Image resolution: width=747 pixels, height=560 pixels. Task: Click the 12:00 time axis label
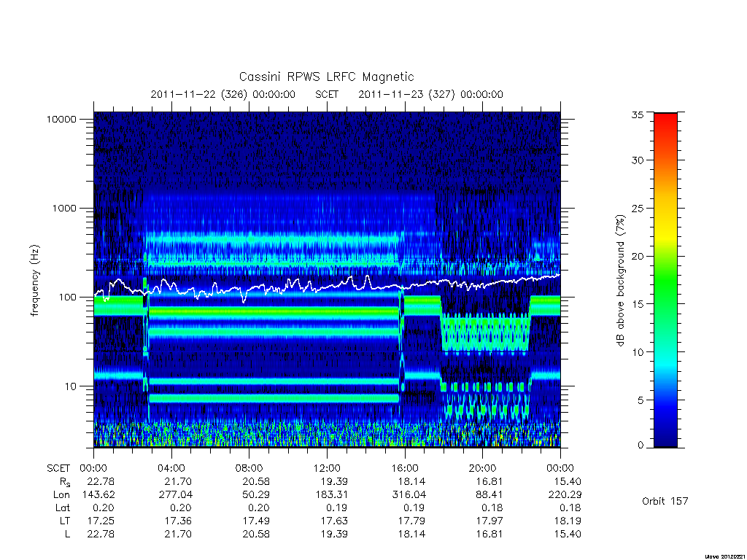tap(327, 468)
